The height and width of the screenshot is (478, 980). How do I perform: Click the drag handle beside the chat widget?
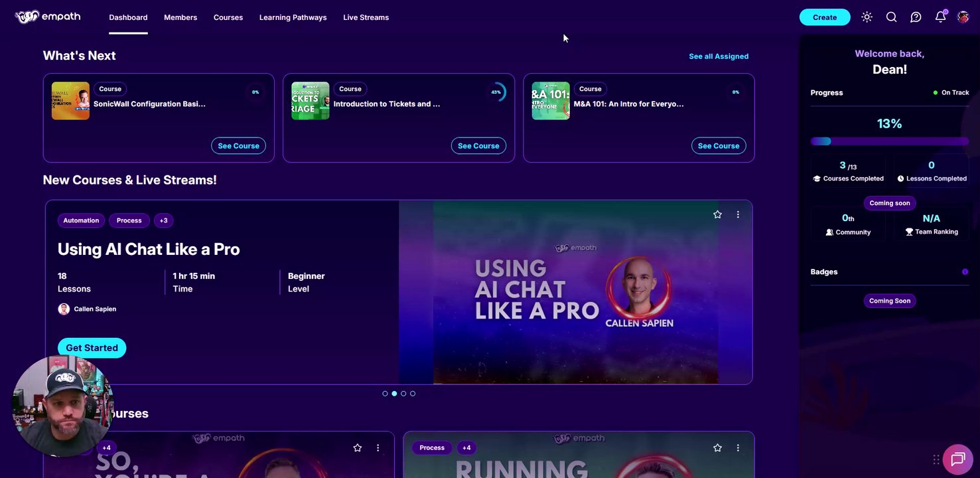click(x=936, y=459)
